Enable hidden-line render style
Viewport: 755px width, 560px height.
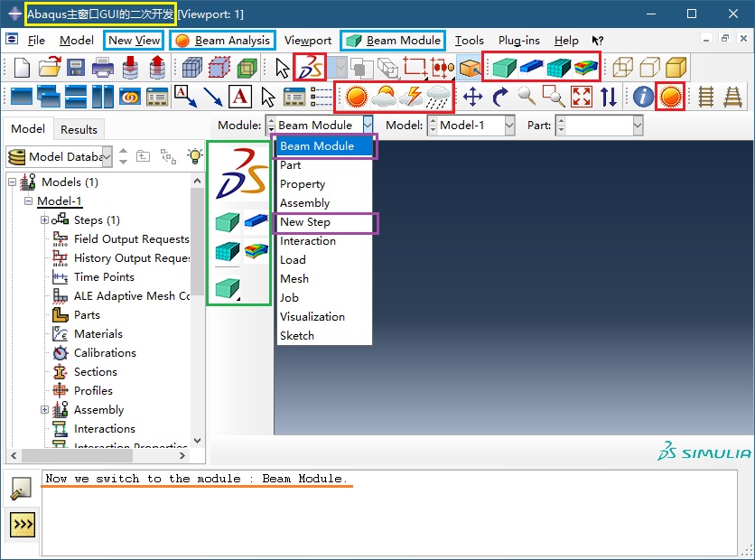(x=649, y=68)
